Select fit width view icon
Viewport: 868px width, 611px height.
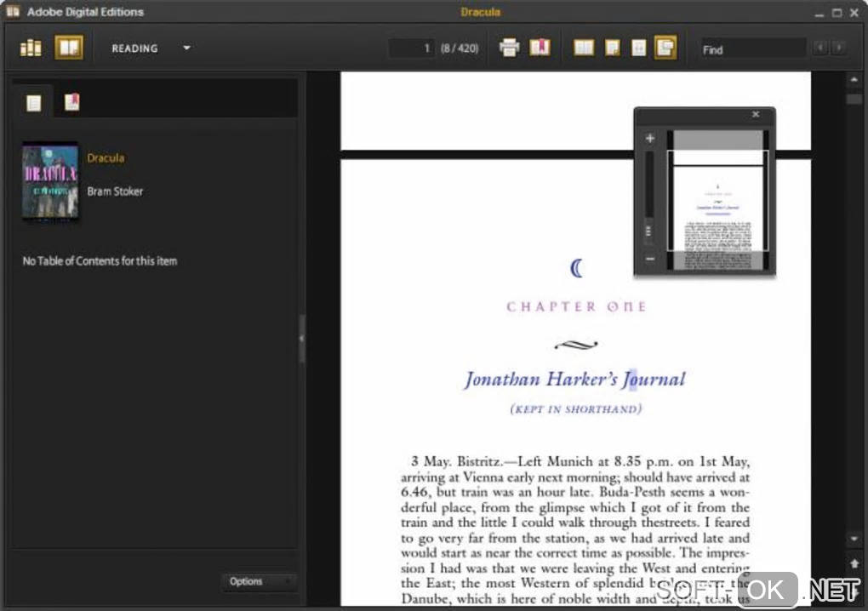point(638,49)
